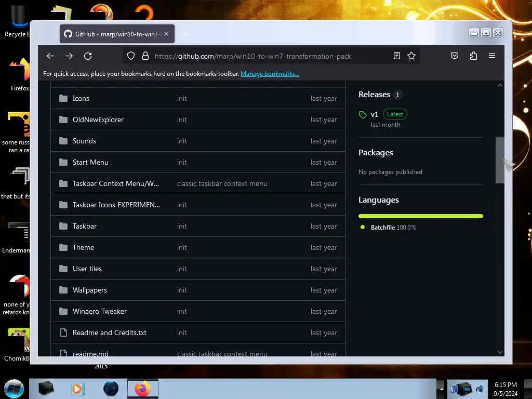Click the folder icon beside Wallpapers

[x=63, y=290]
